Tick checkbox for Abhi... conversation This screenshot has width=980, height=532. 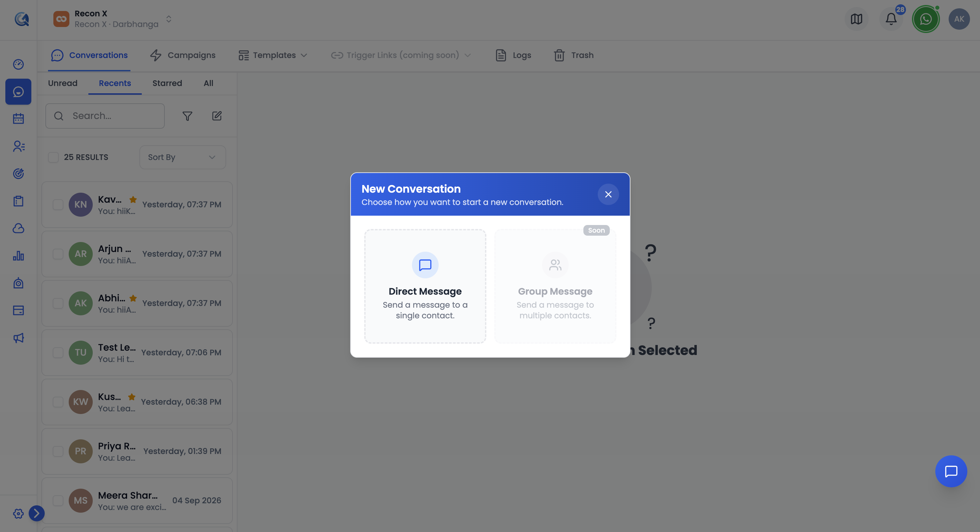click(58, 303)
